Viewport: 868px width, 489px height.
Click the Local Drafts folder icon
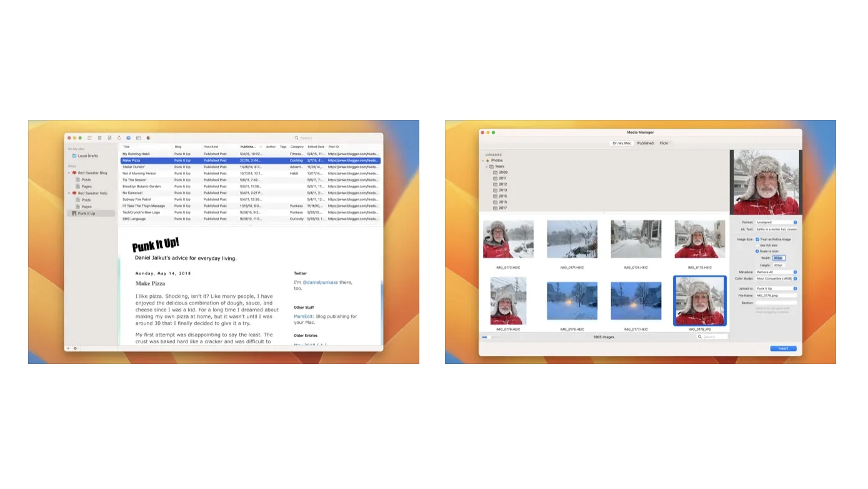coord(74,156)
